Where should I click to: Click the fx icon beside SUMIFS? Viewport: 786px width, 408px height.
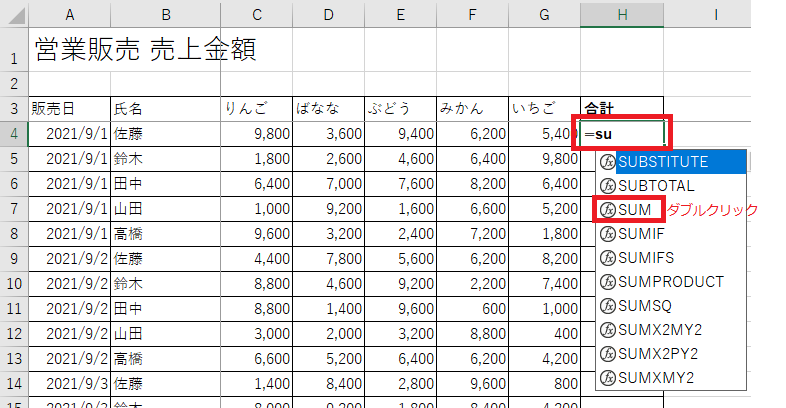[x=607, y=258]
